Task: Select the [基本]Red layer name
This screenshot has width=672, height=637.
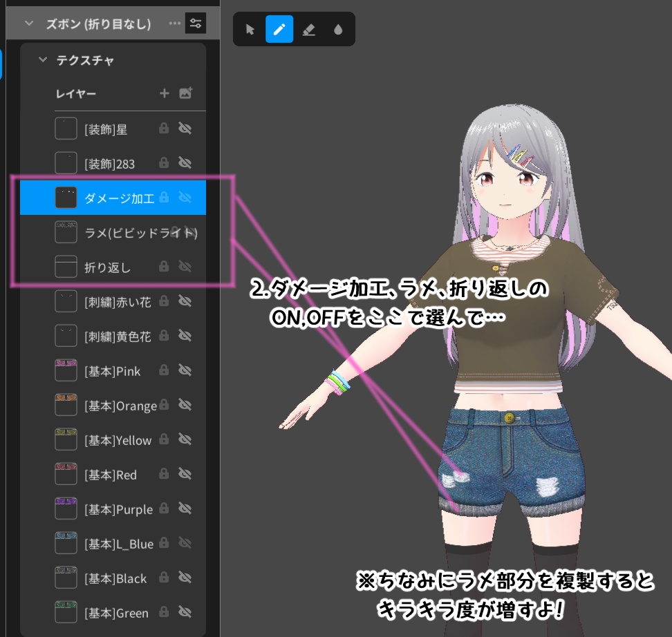Action: click(111, 475)
